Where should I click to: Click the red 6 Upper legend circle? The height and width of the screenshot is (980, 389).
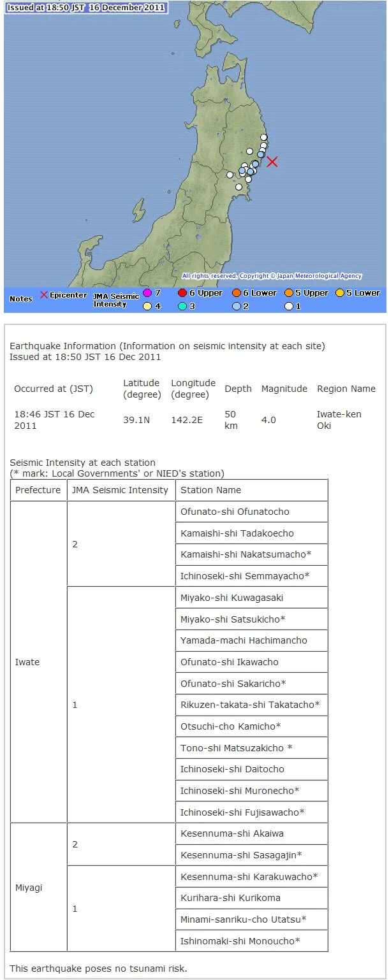coord(182,293)
